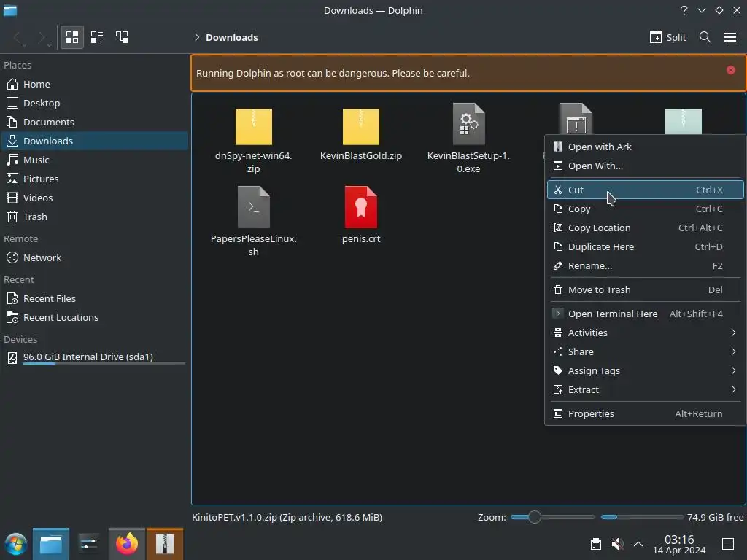The height and width of the screenshot is (560, 747).
Task: Expand the Extract submenu
Action: point(645,390)
